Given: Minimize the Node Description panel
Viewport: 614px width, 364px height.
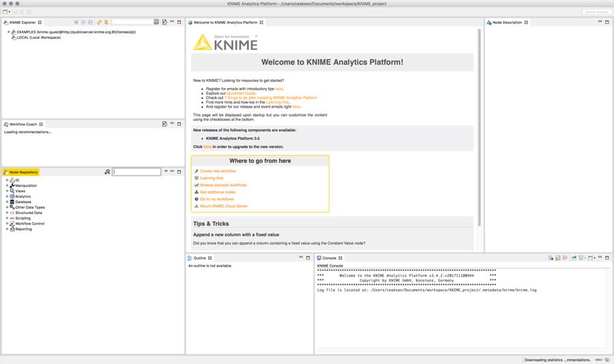Looking at the screenshot, I should click(600, 22).
